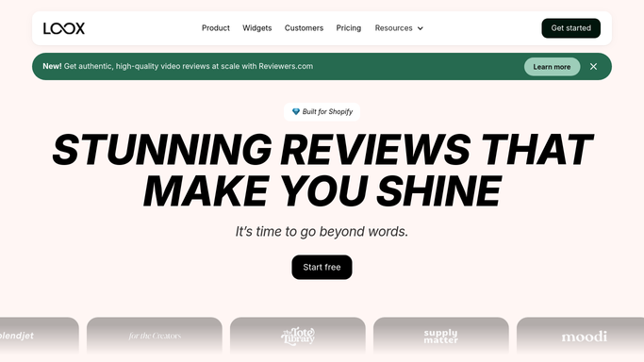644x362 pixels.
Task: Open the Product menu item
Action: pos(216,28)
